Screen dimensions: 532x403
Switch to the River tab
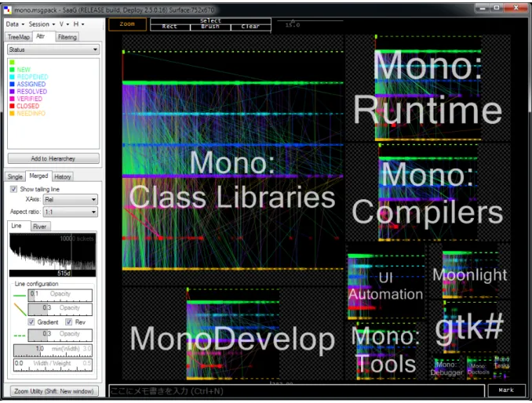tap(40, 227)
